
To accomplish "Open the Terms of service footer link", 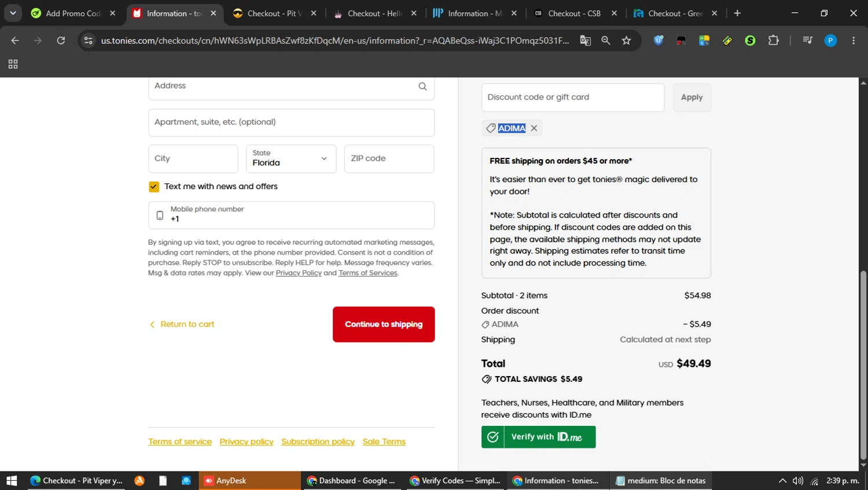I will tap(180, 442).
